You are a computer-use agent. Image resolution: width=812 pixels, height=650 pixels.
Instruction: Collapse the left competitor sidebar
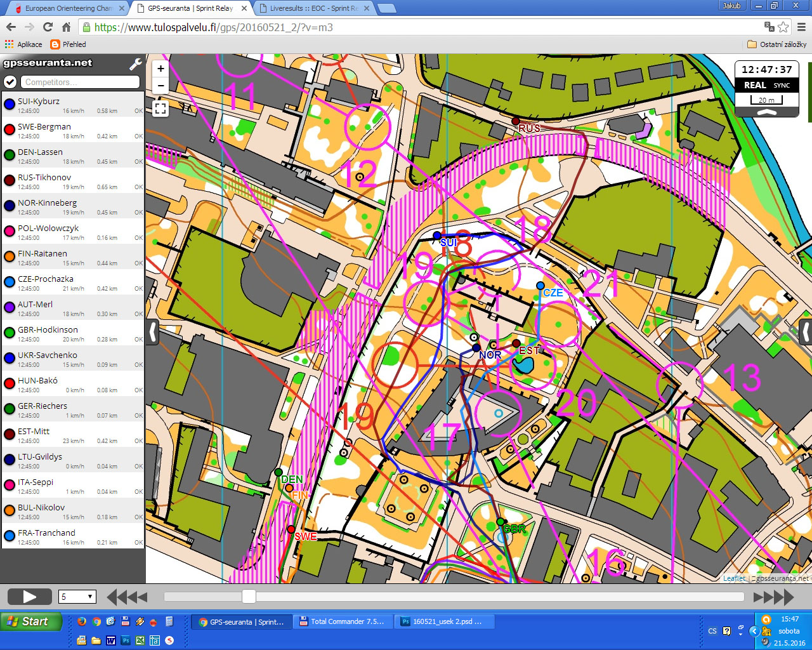tap(153, 332)
